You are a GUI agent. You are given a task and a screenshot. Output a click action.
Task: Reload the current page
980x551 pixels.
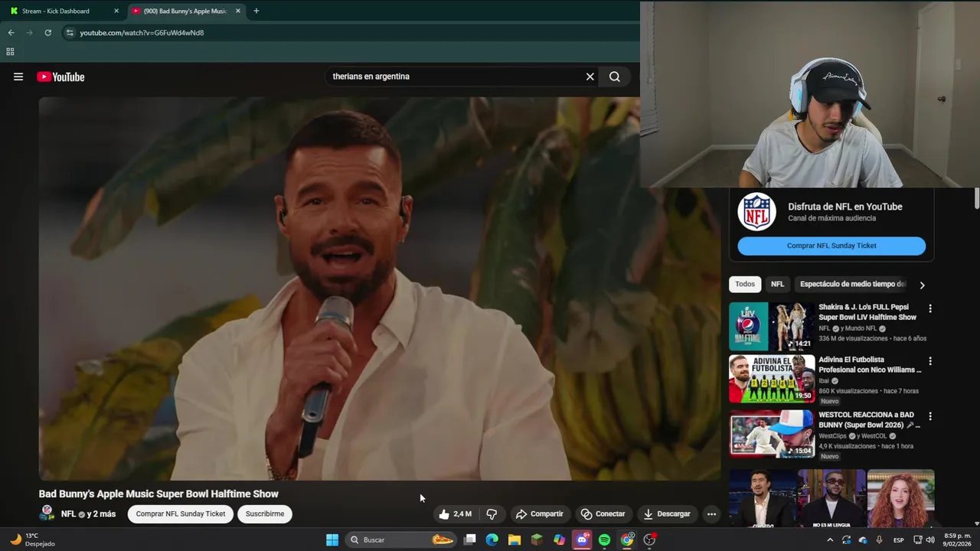(x=47, y=33)
